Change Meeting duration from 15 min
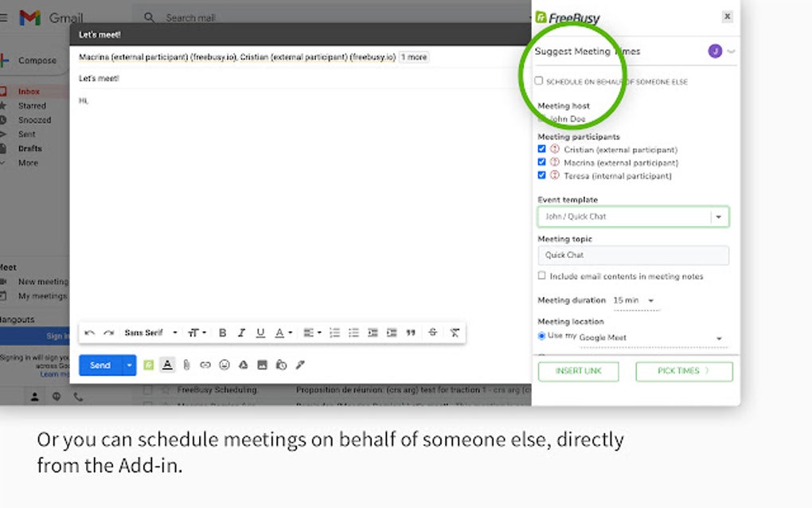 tap(635, 301)
